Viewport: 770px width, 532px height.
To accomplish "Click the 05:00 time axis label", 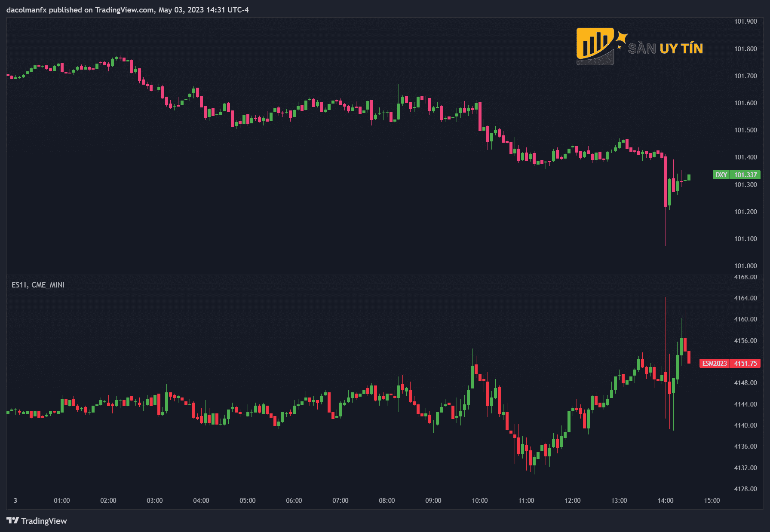I will point(248,501).
